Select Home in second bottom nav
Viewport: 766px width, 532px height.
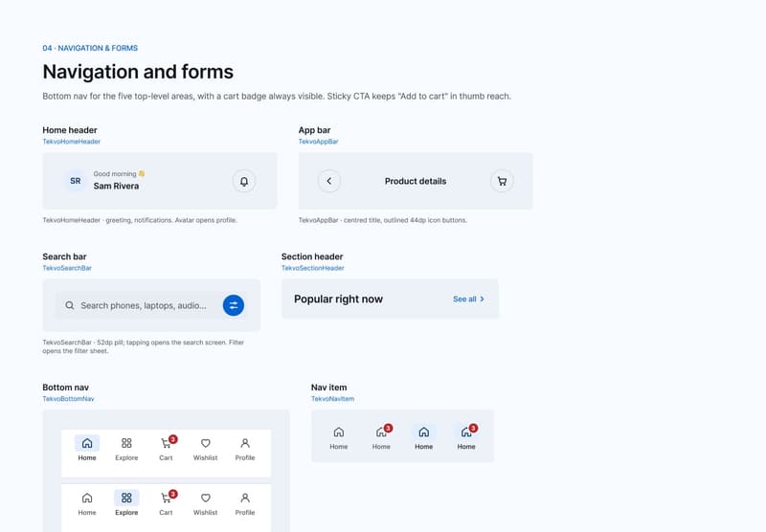point(87,503)
